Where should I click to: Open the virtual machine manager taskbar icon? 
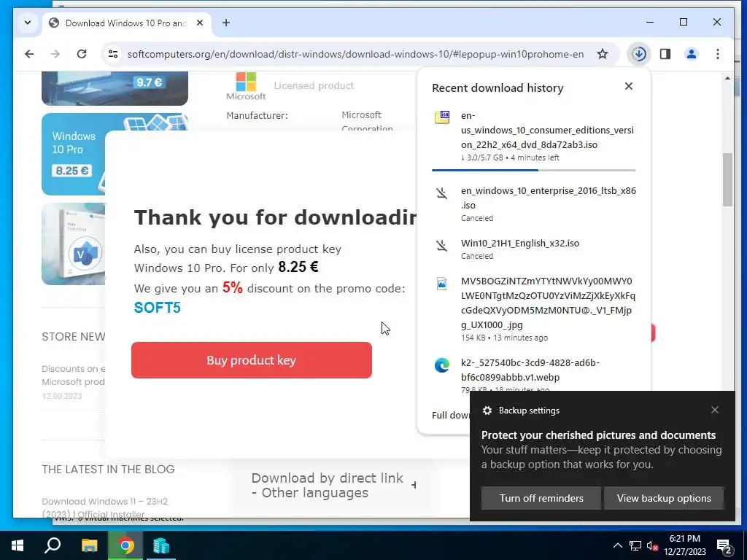tap(161, 545)
